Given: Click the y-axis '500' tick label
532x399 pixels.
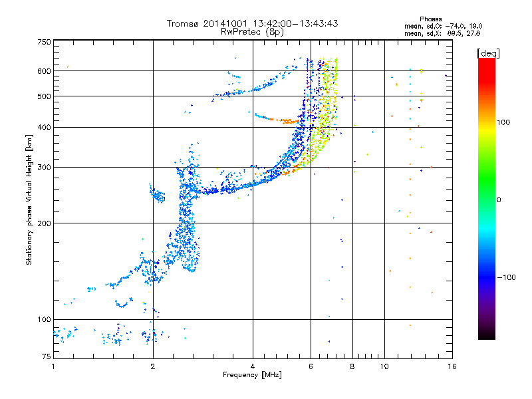Looking at the screenshot, I should coord(44,96).
